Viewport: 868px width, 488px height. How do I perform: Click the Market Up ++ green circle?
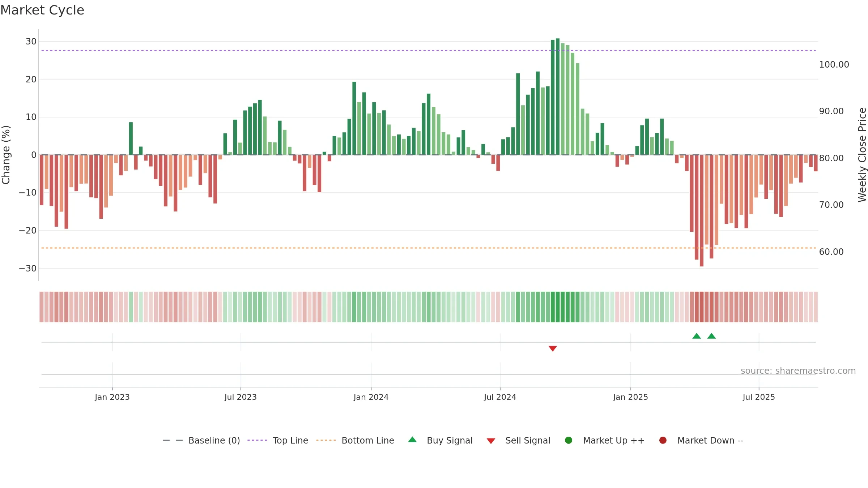pyautogui.click(x=569, y=440)
